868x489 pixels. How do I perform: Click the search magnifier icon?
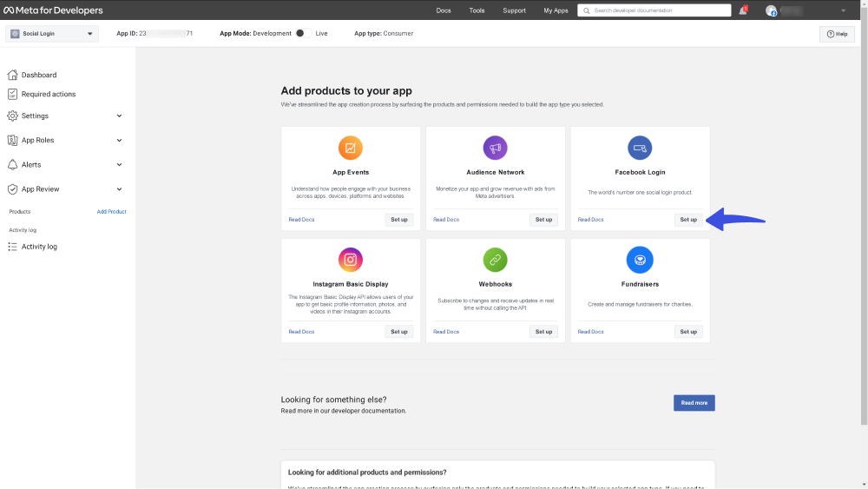click(586, 10)
